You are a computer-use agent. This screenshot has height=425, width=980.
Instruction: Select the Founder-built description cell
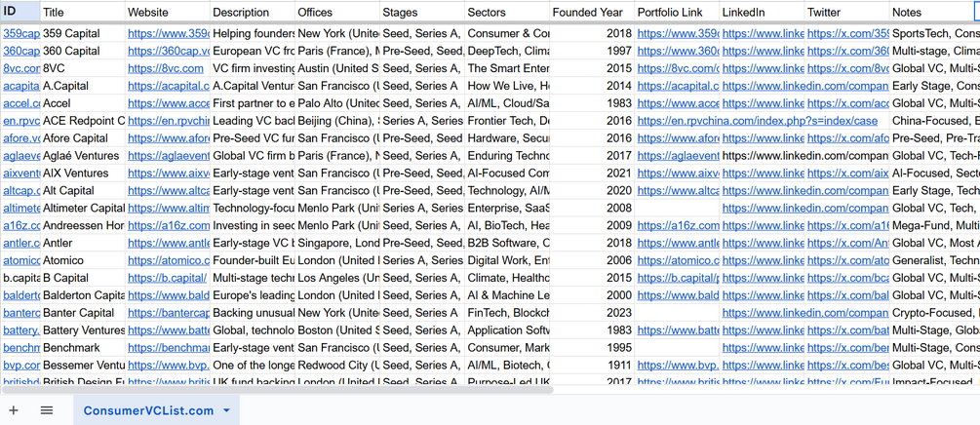[253, 260]
